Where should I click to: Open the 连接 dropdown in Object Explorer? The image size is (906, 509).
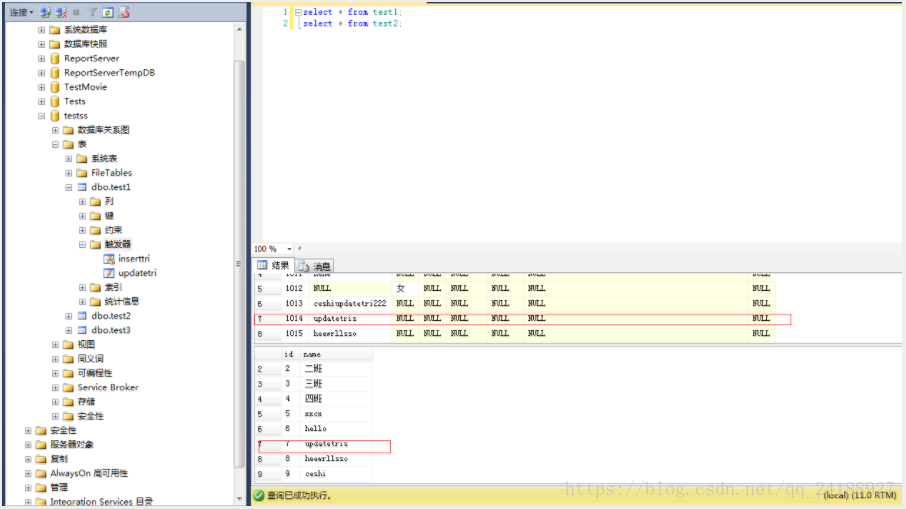tap(21, 12)
